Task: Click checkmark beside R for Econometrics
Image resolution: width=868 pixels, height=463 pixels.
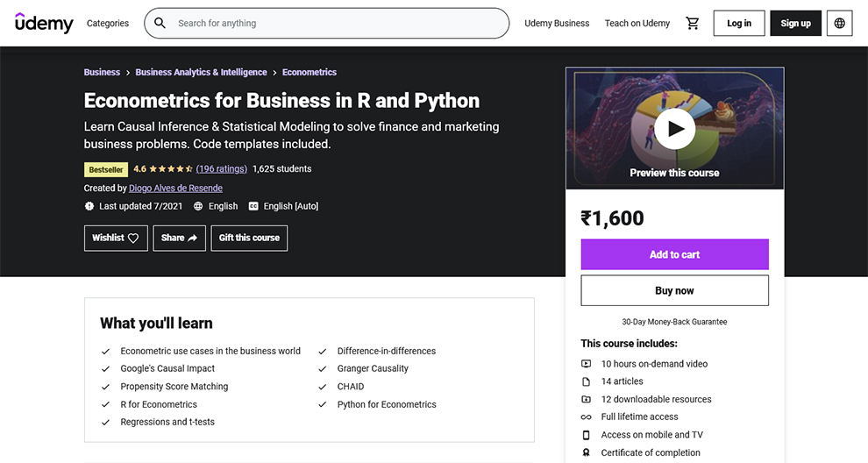Action: pyautogui.click(x=105, y=404)
